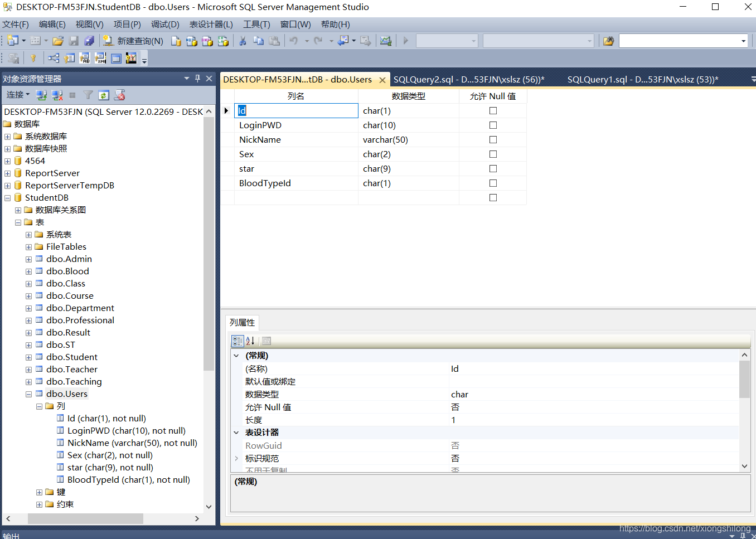This screenshot has height=539, width=756.
Task: Click Disconnect server icon in Object Explorer
Action: pos(57,95)
